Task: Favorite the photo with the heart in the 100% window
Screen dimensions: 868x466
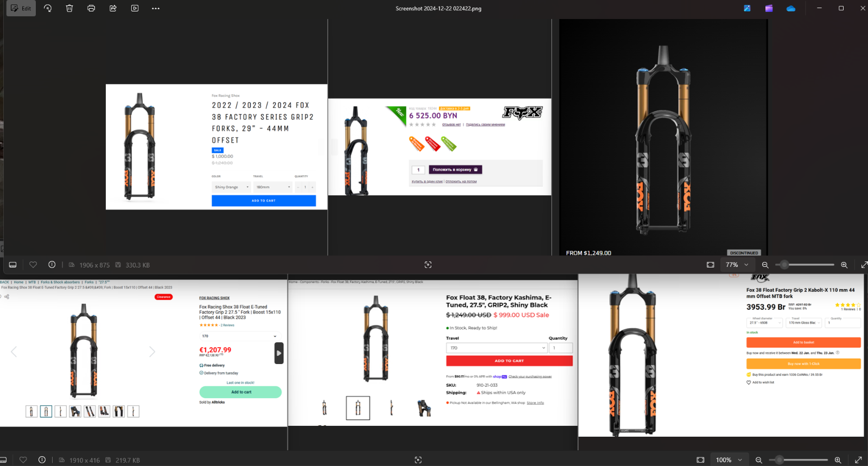Action: [23, 460]
